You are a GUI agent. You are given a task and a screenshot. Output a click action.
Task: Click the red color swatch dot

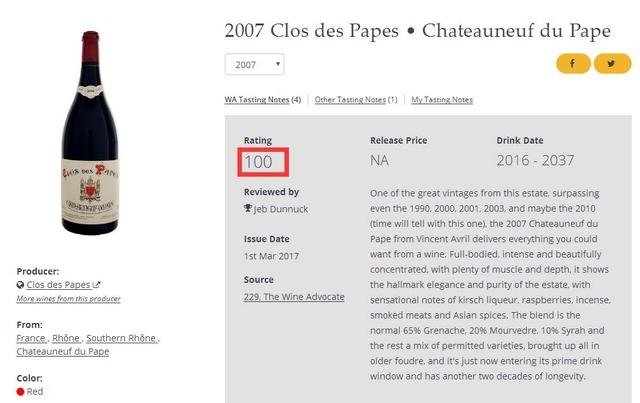point(21,392)
